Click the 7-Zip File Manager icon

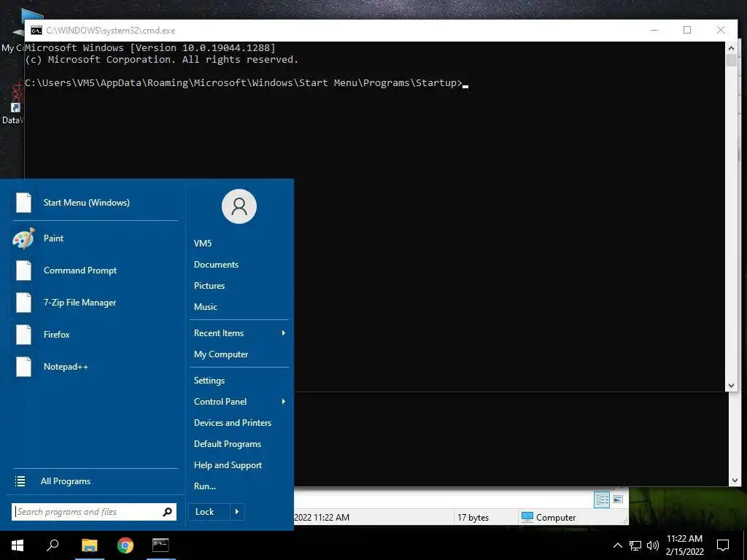pos(23,303)
